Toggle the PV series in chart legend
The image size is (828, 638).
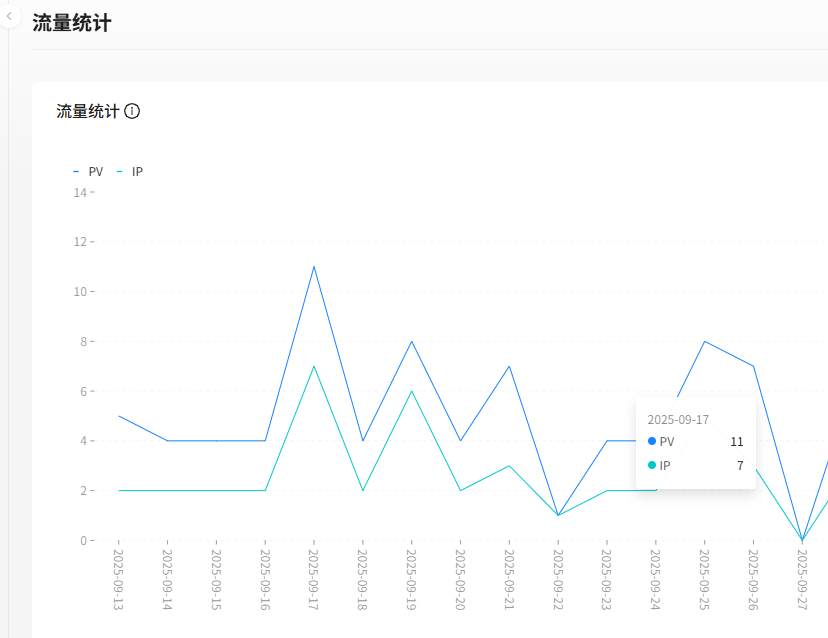pyautogui.click(x=89, y=171)
